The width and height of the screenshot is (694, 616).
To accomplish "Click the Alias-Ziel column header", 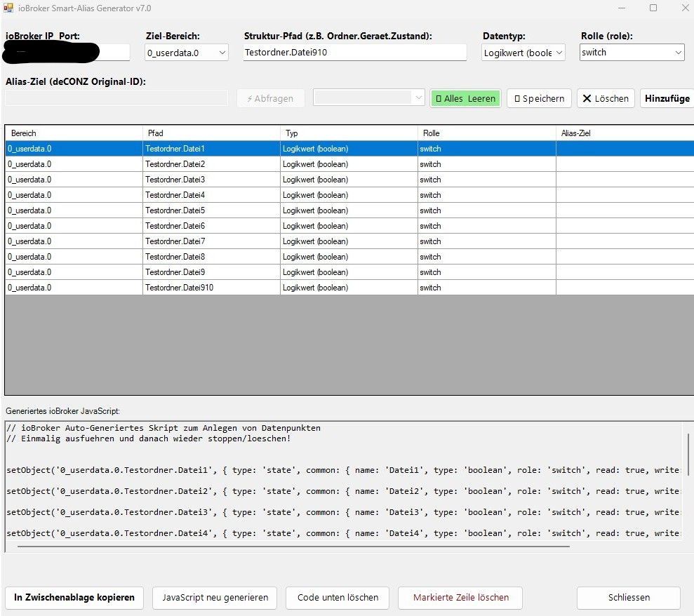I will tap(625, 133).
